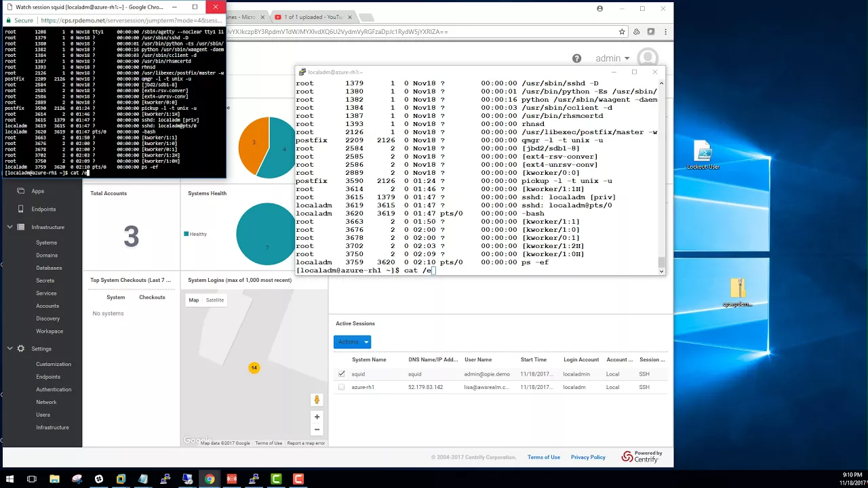
Task: Zoom out on the map
Action: point(317,430)
